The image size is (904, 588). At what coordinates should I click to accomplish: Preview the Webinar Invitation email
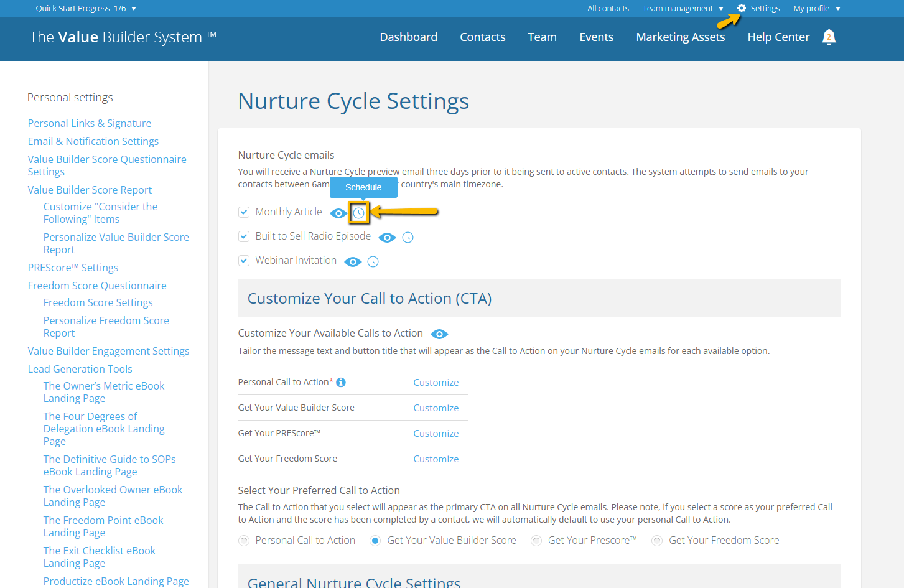pos(353,261)
